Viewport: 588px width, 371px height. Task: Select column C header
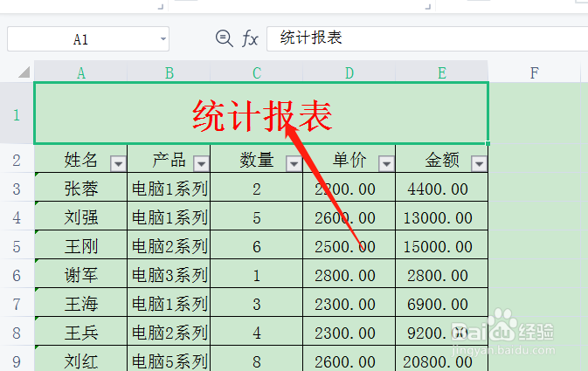(x=257, y=72)
